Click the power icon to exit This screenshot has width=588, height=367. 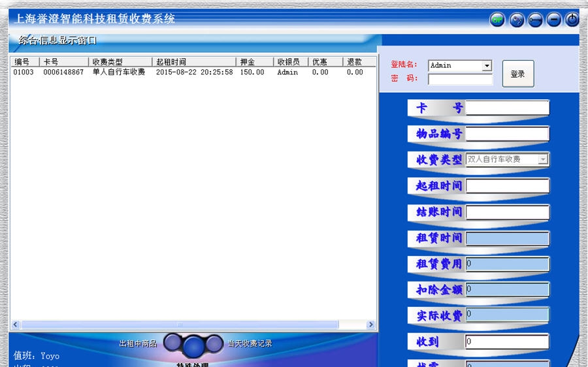point(572,20)
